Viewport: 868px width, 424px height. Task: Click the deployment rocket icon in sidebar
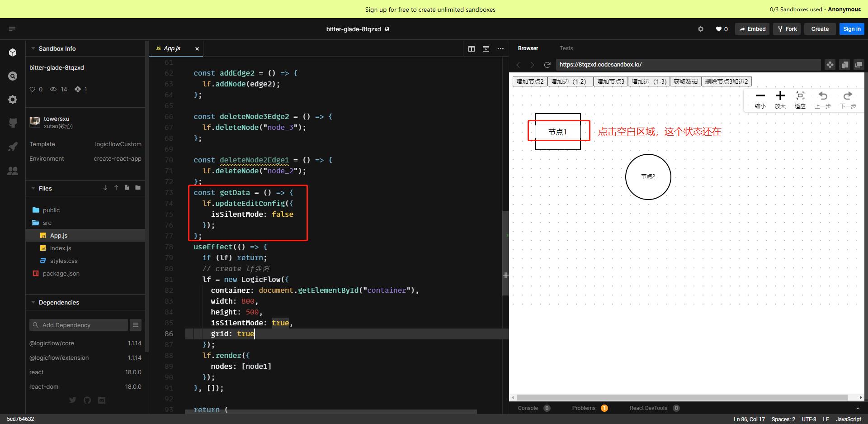(x=13, y=146)
